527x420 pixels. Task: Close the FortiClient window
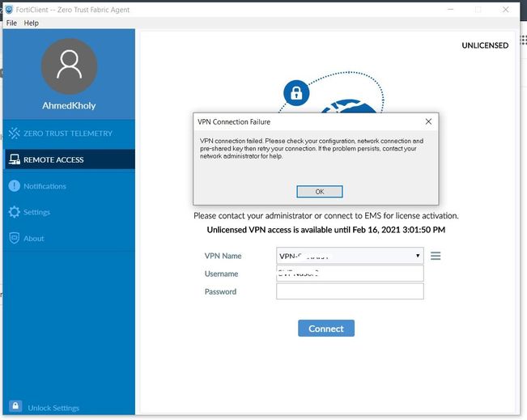(505, 10)
